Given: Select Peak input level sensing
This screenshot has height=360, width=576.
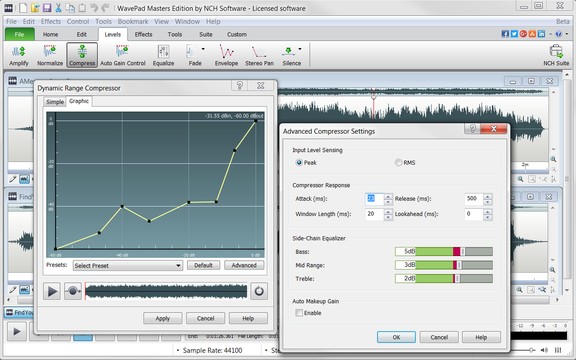Looking at the screenshot, I should [299, 162].
